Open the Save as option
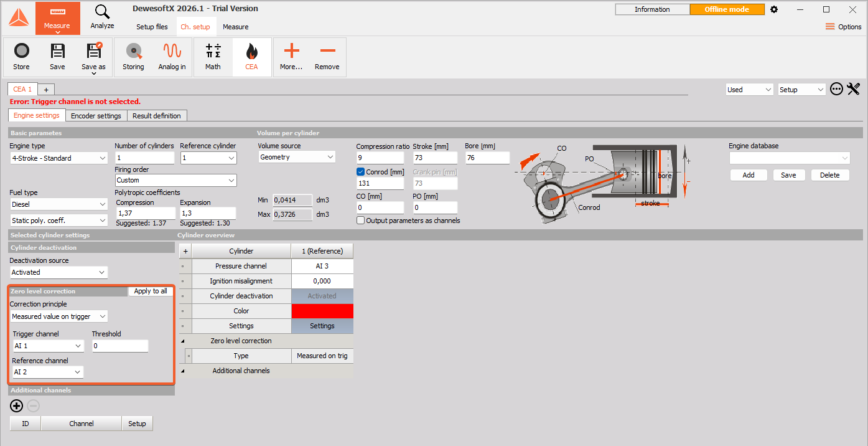 coord(93,58)
